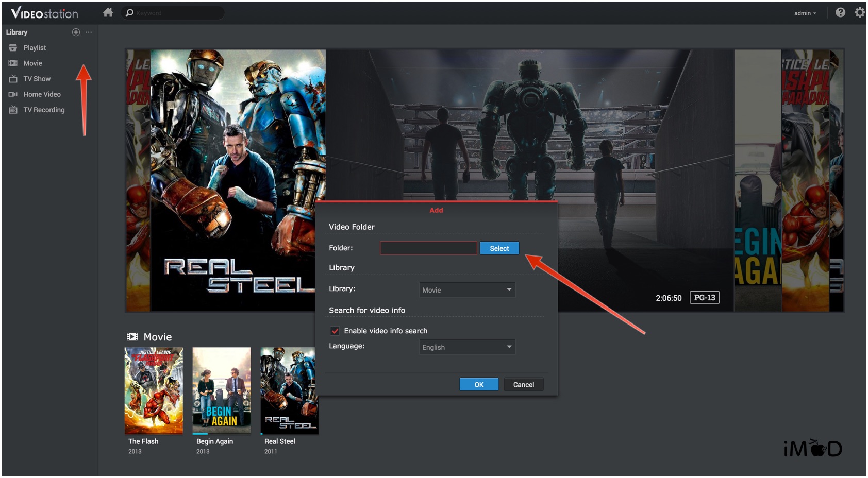Open TV Show library
868x478 pixels.
coord(37,79)
